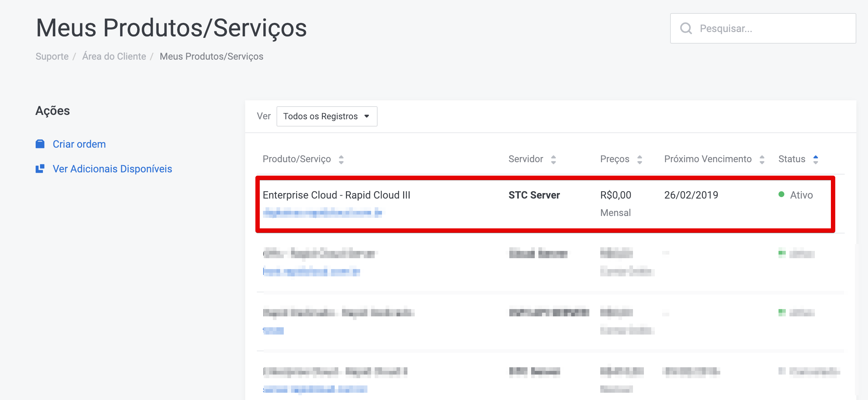
Task: Toggle Status column sort arrows
Action: coord(816,159)
